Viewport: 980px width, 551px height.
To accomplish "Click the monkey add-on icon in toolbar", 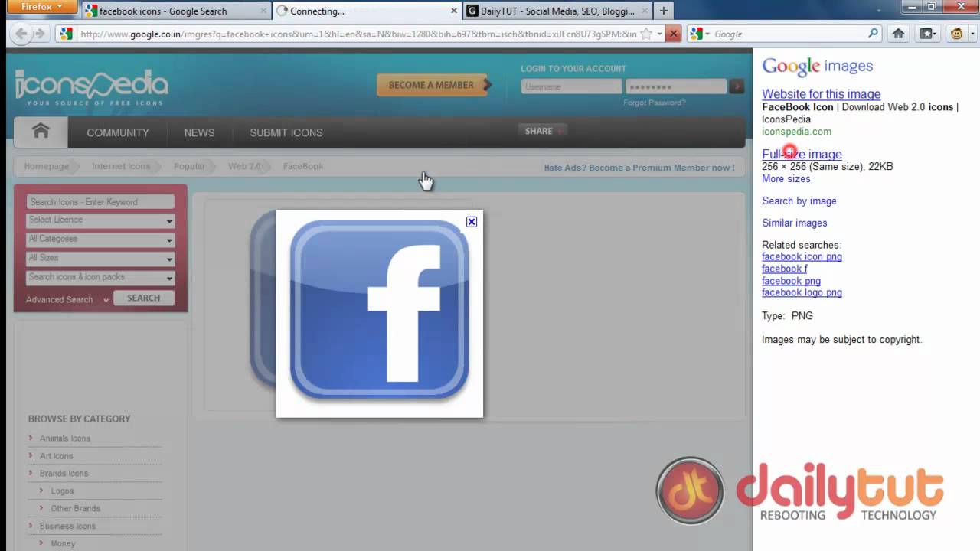I will click(955, 34).
